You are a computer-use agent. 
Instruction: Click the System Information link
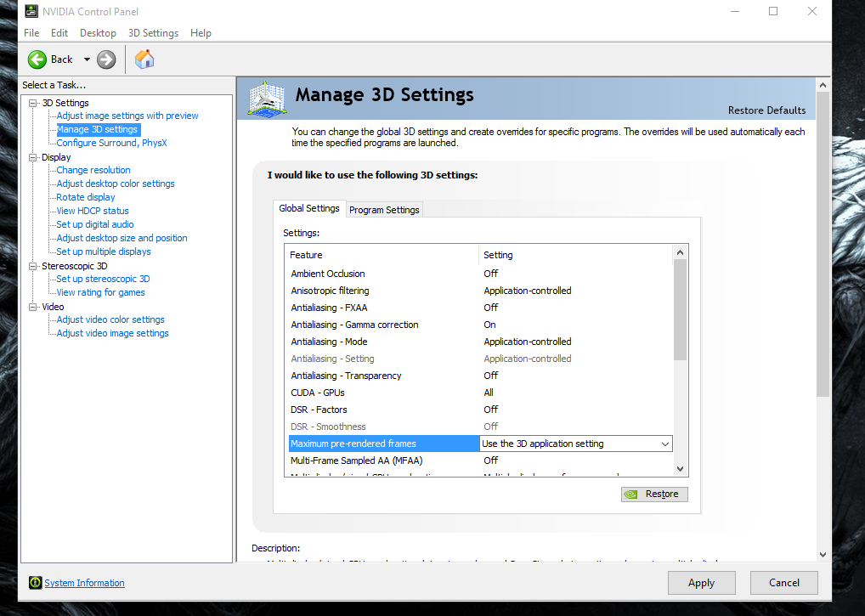pos(84,583)
